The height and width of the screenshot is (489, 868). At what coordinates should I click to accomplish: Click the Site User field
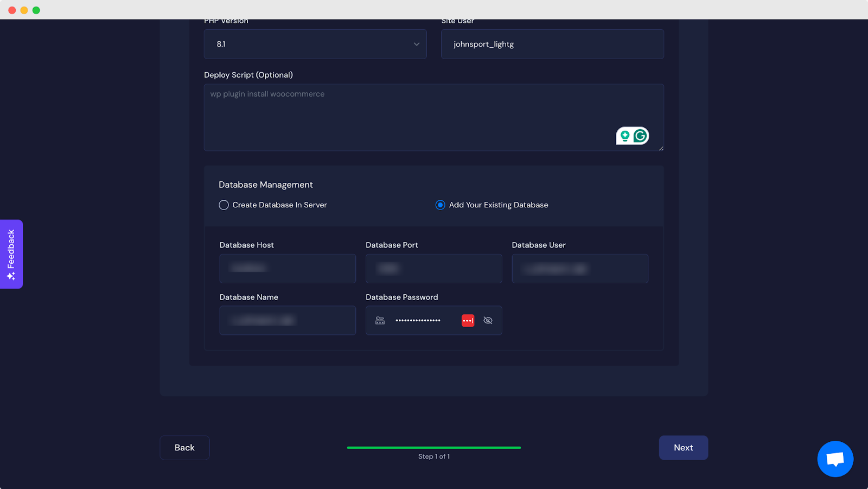pyautogui.click(x=552, y=44)
